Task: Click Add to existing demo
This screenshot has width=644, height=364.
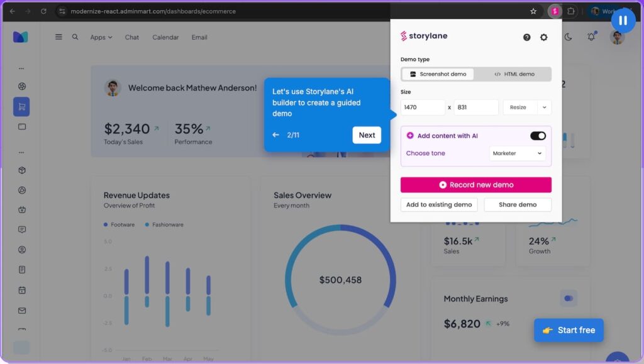Action: [x=439, y=204]
